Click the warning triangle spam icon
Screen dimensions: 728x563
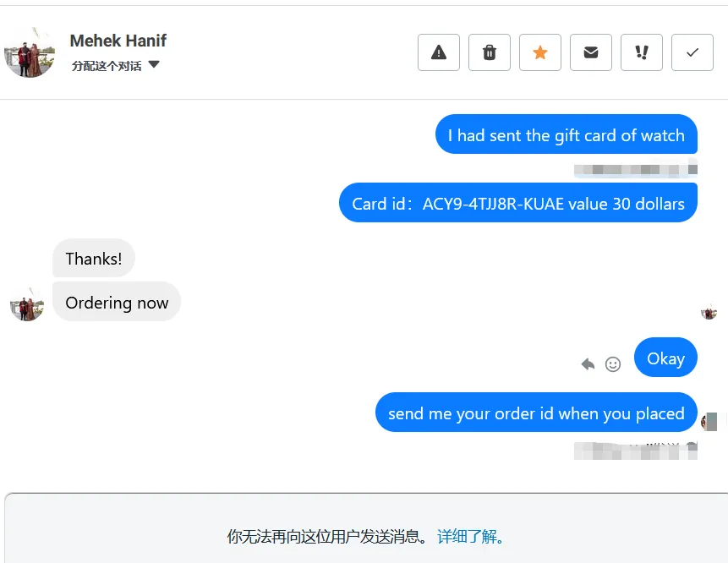coord(438,52)
